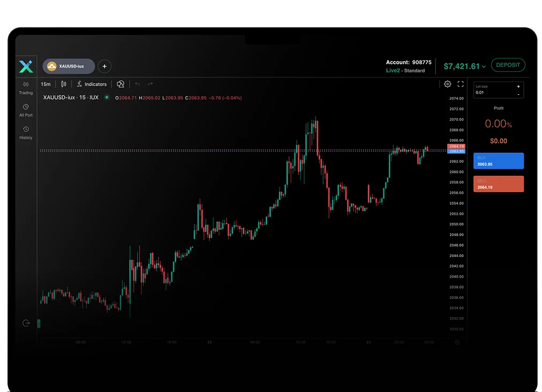The height and width of the screenshot is (392, 542).
Task: Open the All Port sidebar item
Action: [26, 110]
